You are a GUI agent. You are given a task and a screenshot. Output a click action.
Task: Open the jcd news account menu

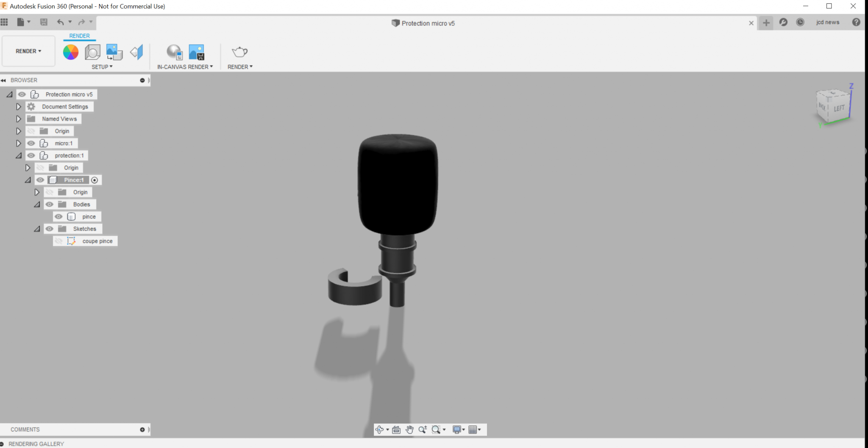pyautogui.click(x=827, y=22)
